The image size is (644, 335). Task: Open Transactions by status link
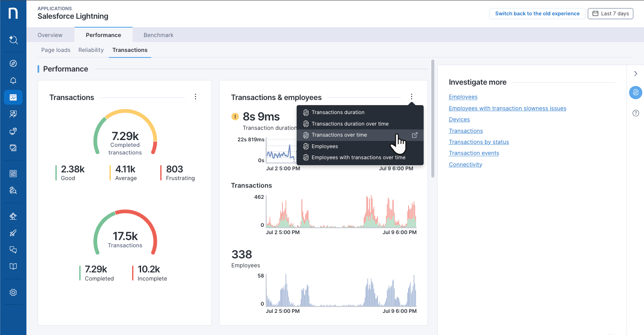click(479, 142)
